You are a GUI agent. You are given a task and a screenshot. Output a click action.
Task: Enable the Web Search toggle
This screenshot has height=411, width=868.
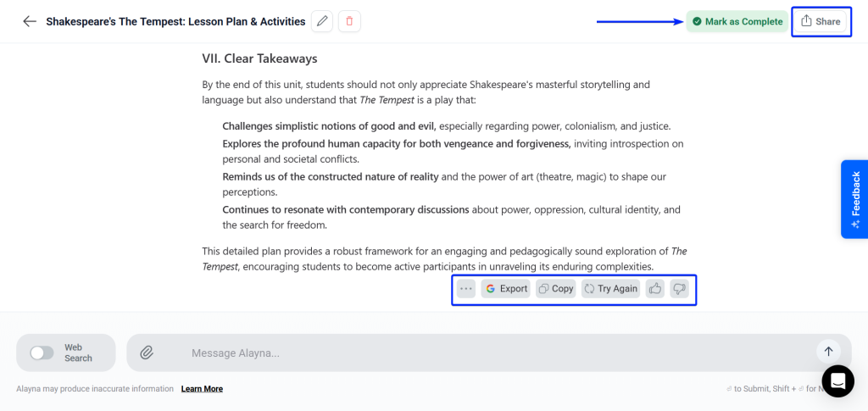[x=42, y=353]
